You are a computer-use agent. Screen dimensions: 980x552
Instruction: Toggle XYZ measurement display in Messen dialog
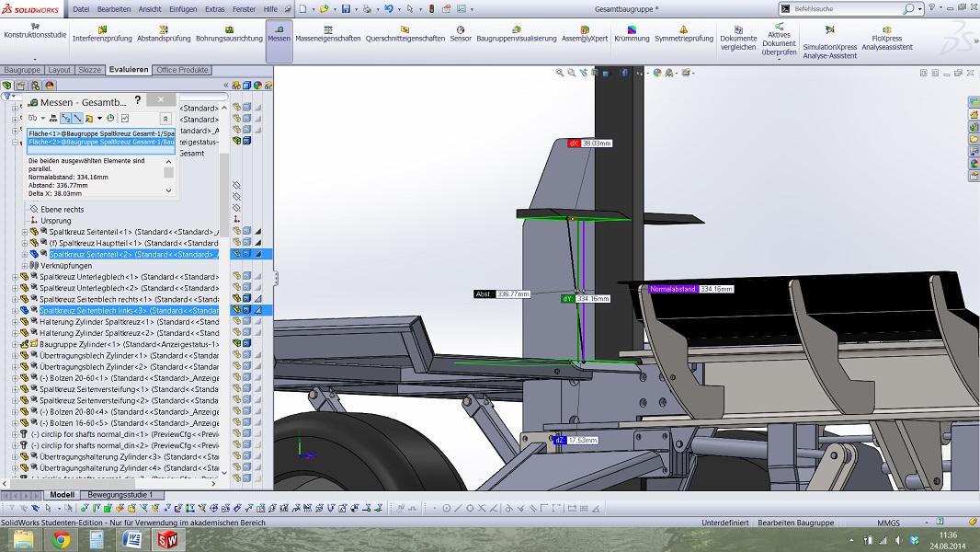(x=66, y=119)
